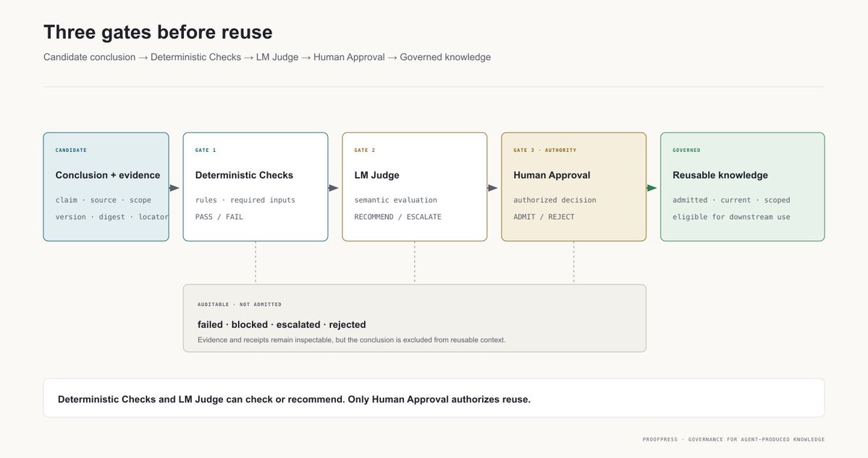Select the "Conclusion + evidence" heading

[107, 175]
